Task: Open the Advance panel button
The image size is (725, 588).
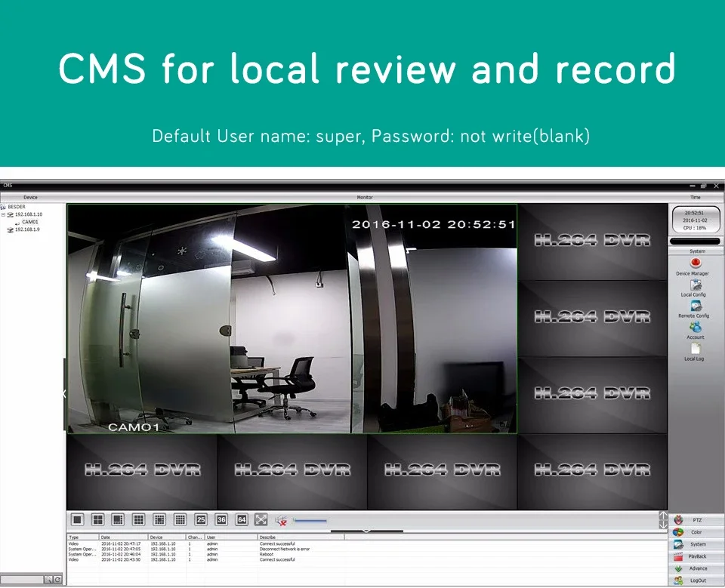Action: click(x=696, y=568)
